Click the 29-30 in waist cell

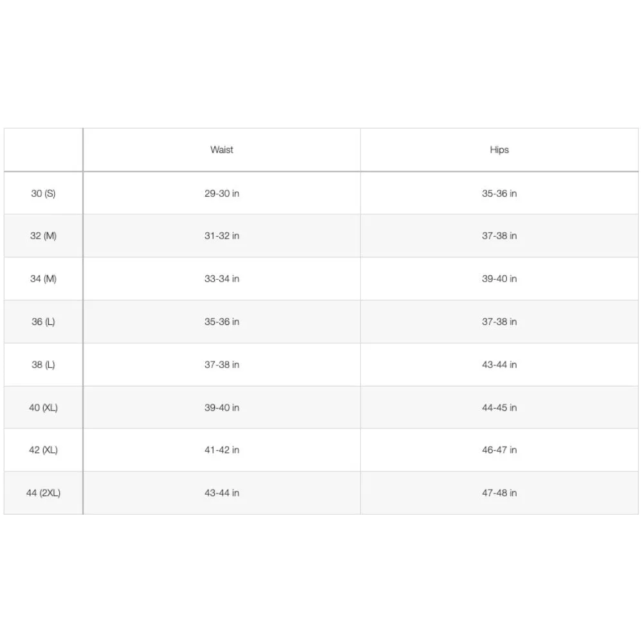coord(221,194)
